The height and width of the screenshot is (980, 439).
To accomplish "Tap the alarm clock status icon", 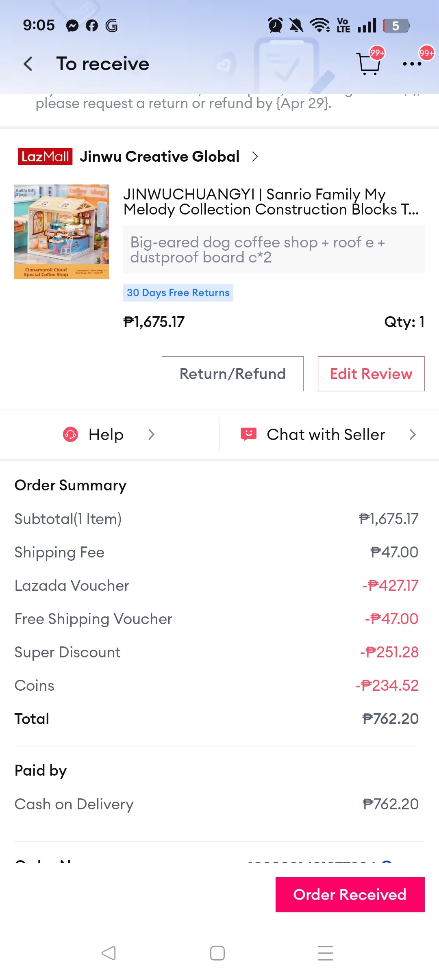I will pos(275,26).
